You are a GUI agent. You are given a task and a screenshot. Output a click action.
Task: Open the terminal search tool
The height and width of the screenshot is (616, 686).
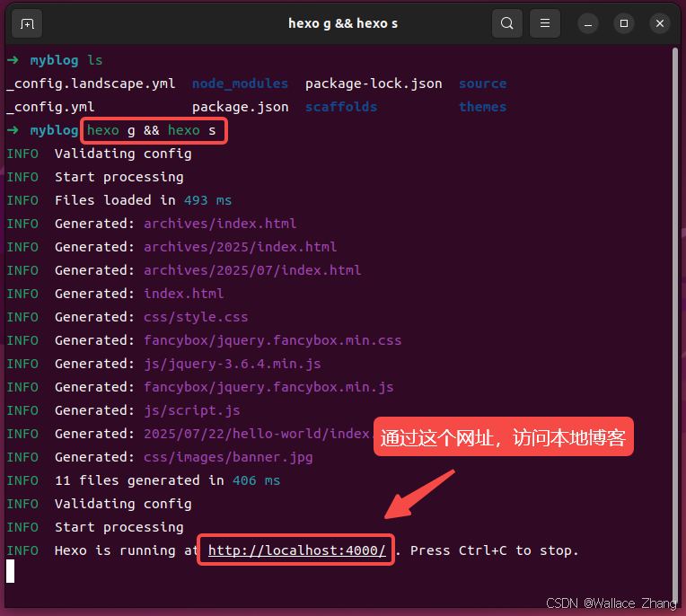coord(507,23)
